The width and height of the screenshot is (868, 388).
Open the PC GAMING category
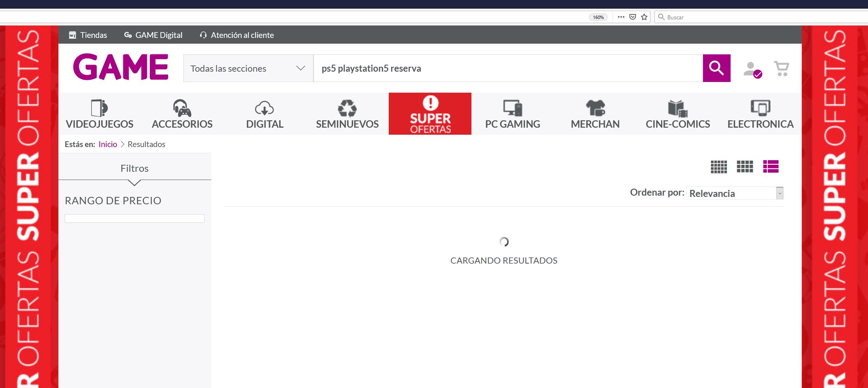click(513, 114)
